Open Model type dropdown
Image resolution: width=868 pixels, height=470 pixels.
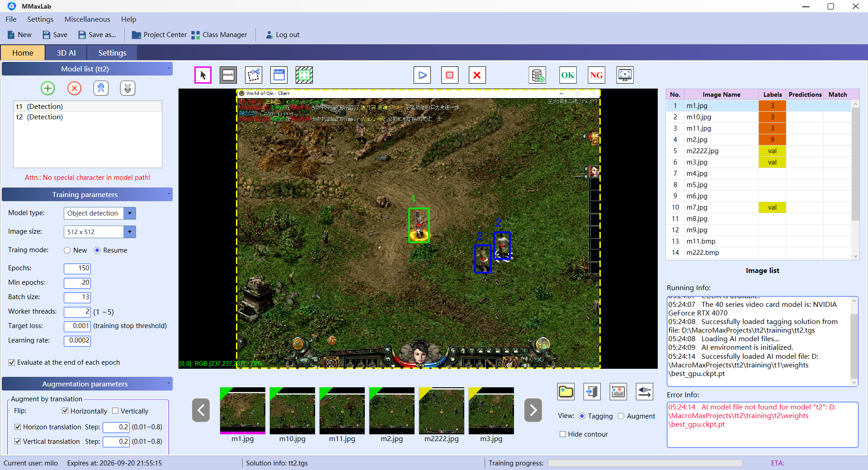[130, 213]
